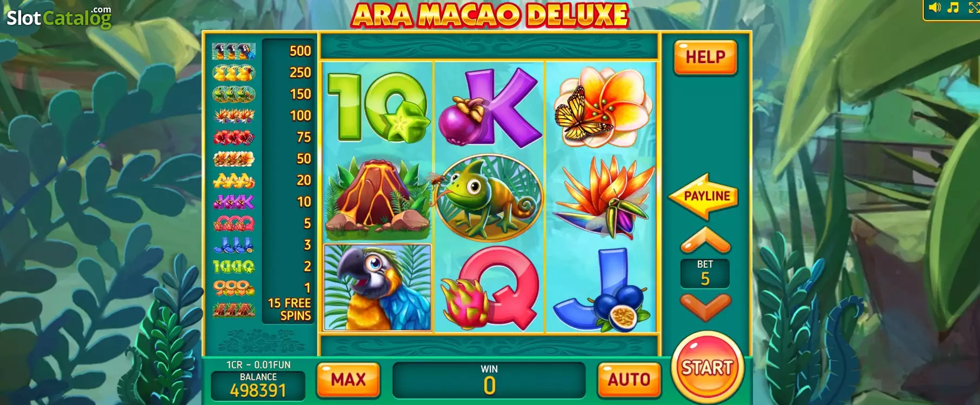
Task: Toggle music with the note icon
Action: click(953, 8)
